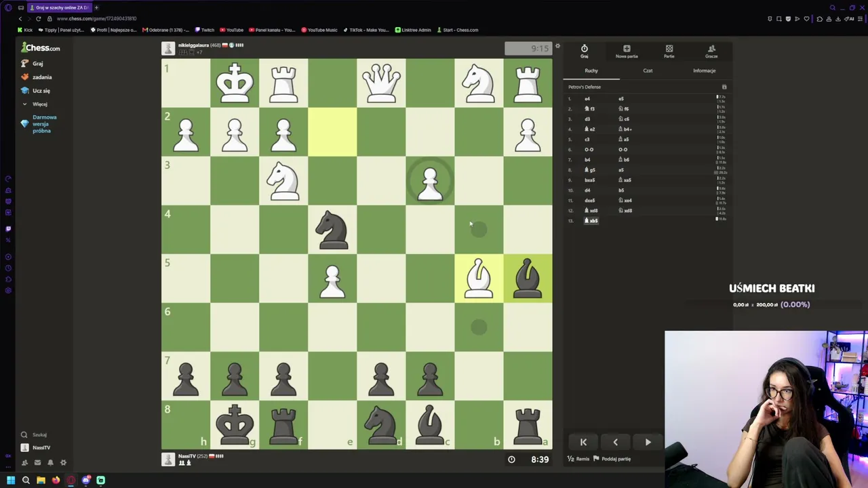The width and height of the screenshot is (868, 488).
Task: Click opponent nikielggalaura's avatar
Action: 168,48
